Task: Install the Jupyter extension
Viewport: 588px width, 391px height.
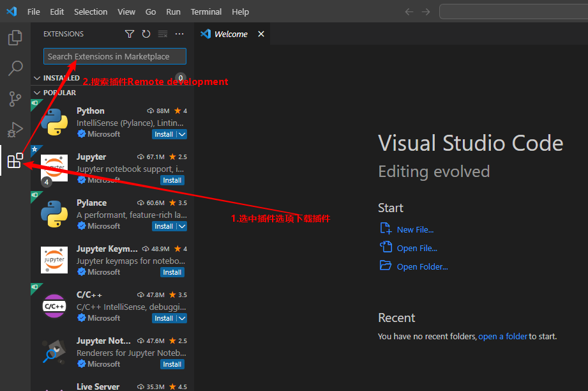Action: tap(172, 181)
